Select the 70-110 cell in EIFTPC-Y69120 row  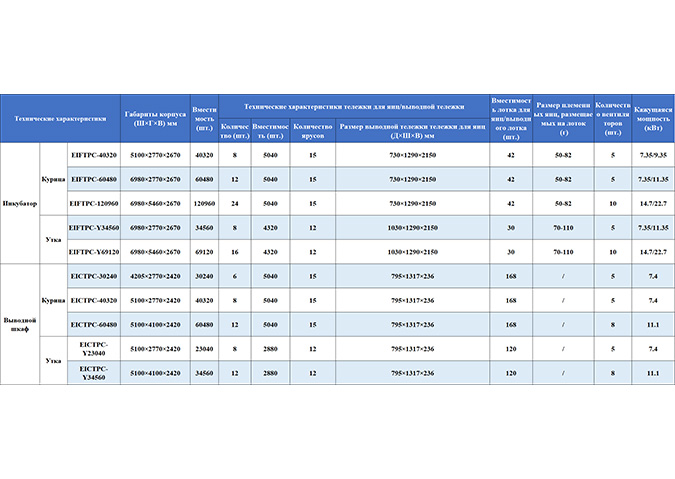(564, 252)
